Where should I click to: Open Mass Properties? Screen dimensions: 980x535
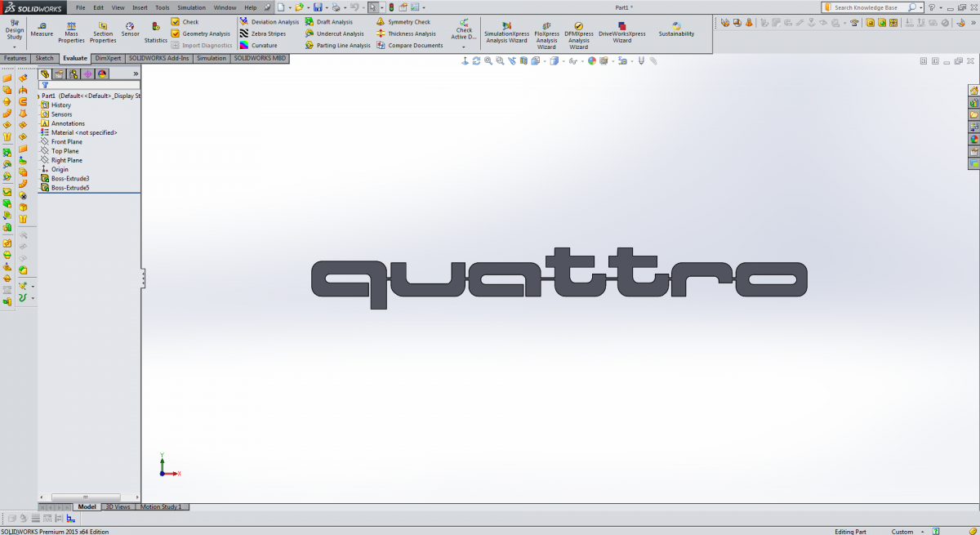(72, 32)
